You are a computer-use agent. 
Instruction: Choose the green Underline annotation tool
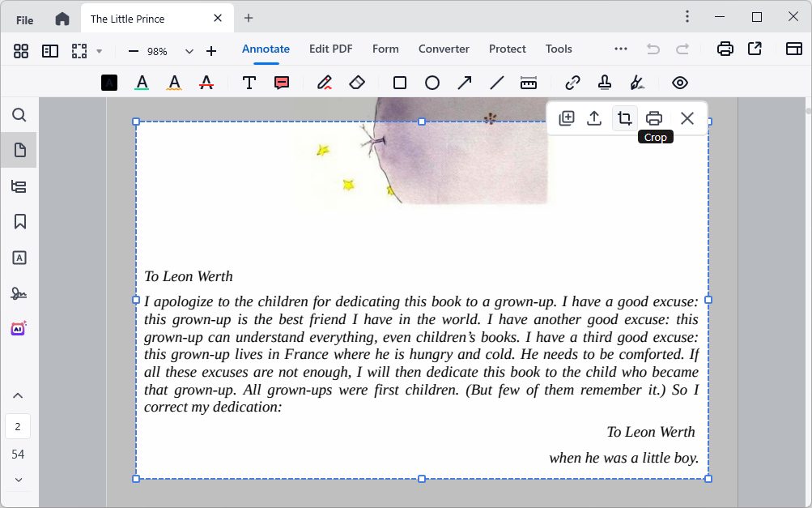click(x=142, y=82)
